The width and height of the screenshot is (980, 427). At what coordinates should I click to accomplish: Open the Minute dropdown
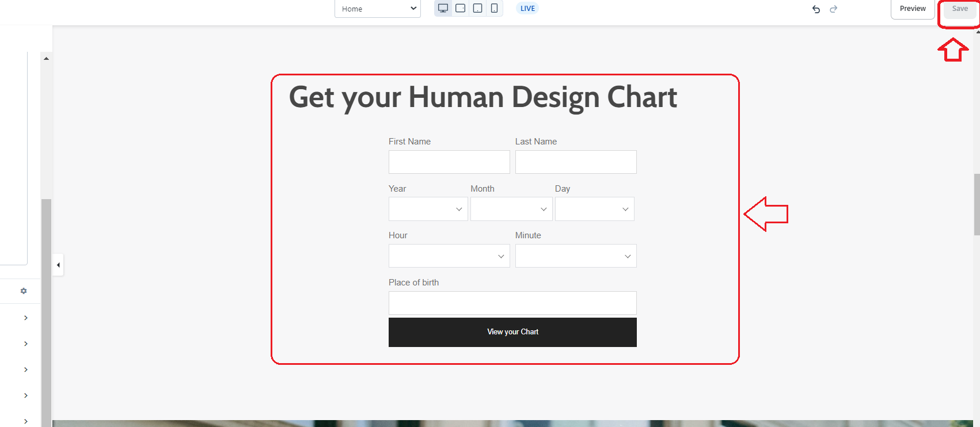pos(576,256)
